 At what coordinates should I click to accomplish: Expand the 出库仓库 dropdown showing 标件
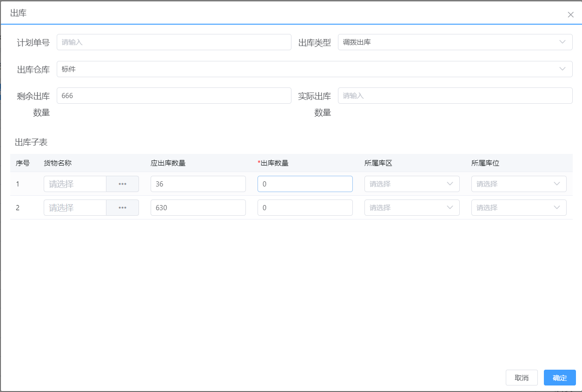pos(315,69)
